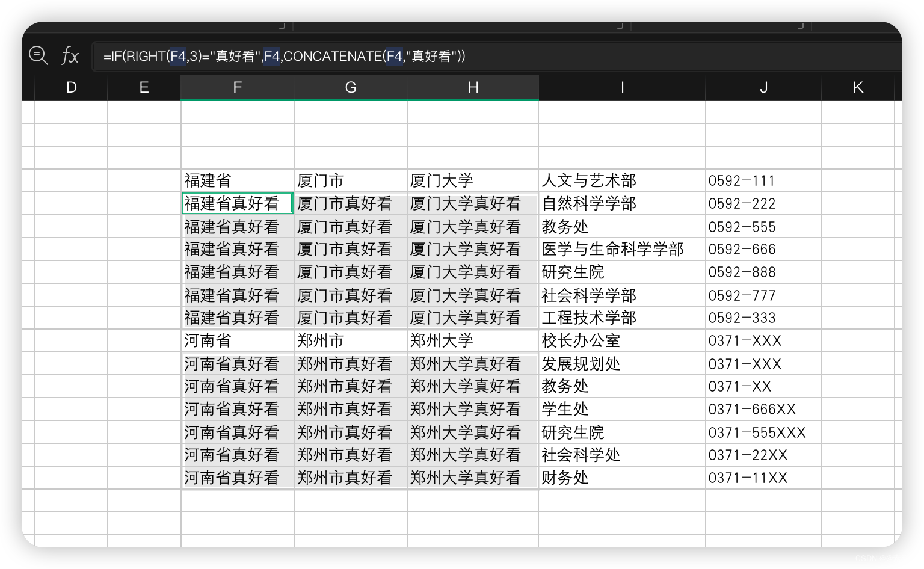
Task: Click the cell 校长办公室
Action: 622,340
